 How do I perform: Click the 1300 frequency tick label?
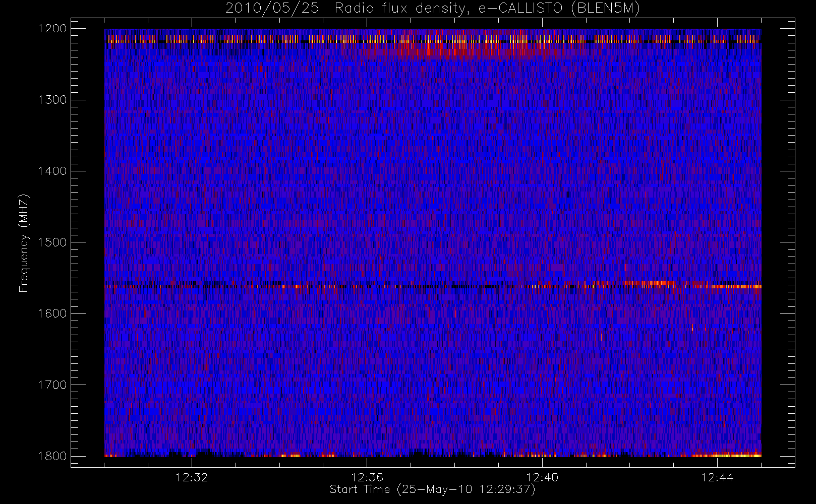click(x=53, y=100)
